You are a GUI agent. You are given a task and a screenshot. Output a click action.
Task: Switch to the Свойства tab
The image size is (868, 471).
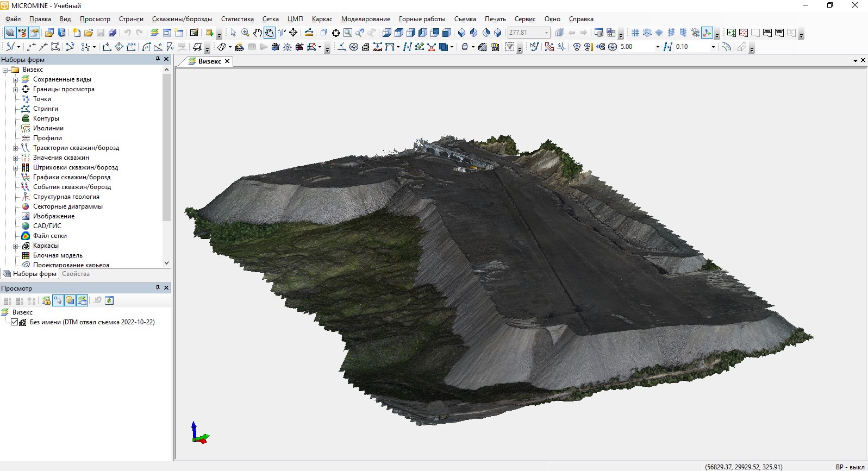[x=76, y=274]
